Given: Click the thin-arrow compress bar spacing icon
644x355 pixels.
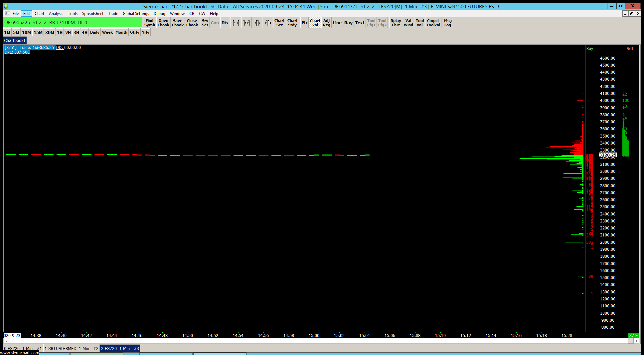Looking at the screenshot, I should (x=257, y=23).
